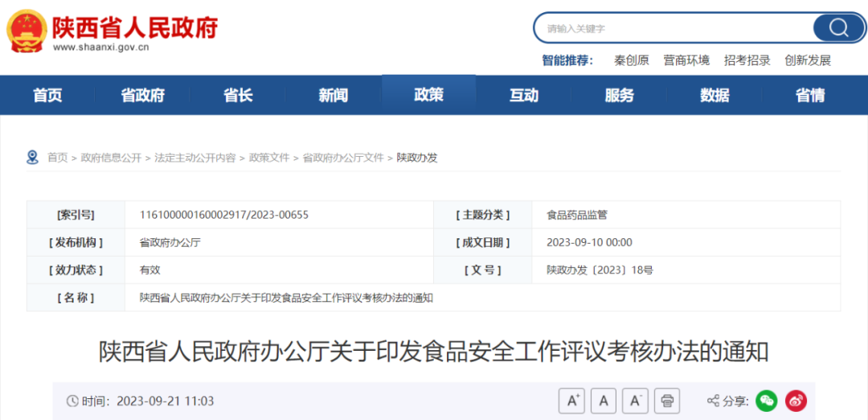The width and height of the screenshot is (868, 420).
Task: Reset font size with middle A button
Action: click(x=603, y=401)
